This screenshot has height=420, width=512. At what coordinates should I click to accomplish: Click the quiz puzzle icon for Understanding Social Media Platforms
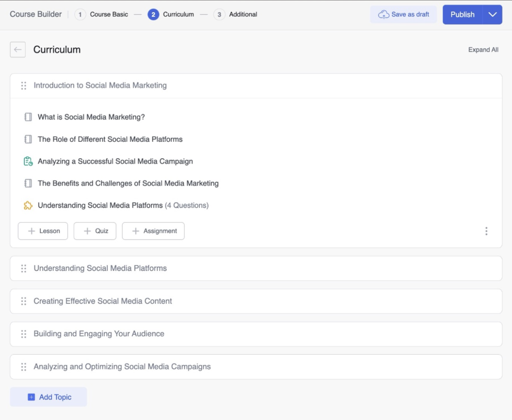(28, 205)
